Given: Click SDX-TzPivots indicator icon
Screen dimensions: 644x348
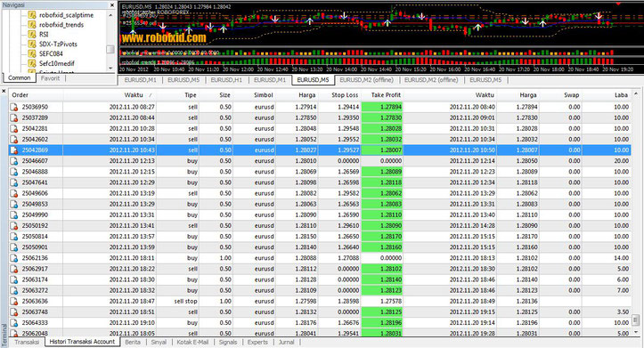Looking at the screenshot, I should pyautogui.click(x=32, y=44).
